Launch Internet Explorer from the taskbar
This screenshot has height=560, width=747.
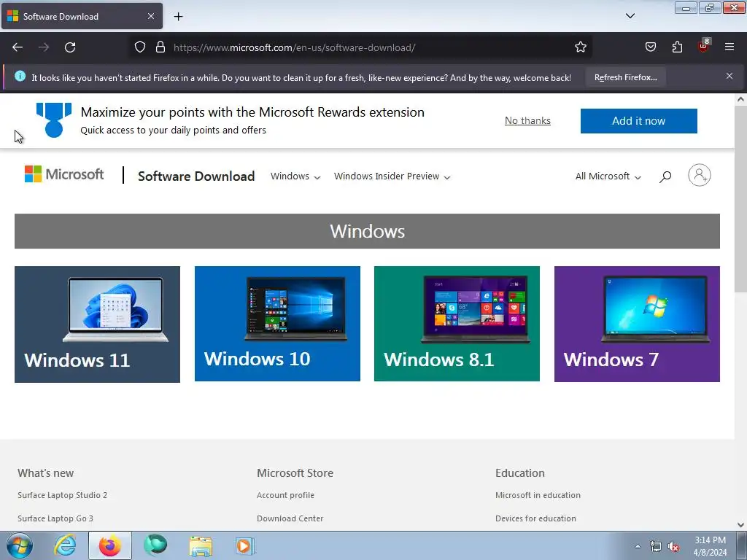click(x=65, y=545)
